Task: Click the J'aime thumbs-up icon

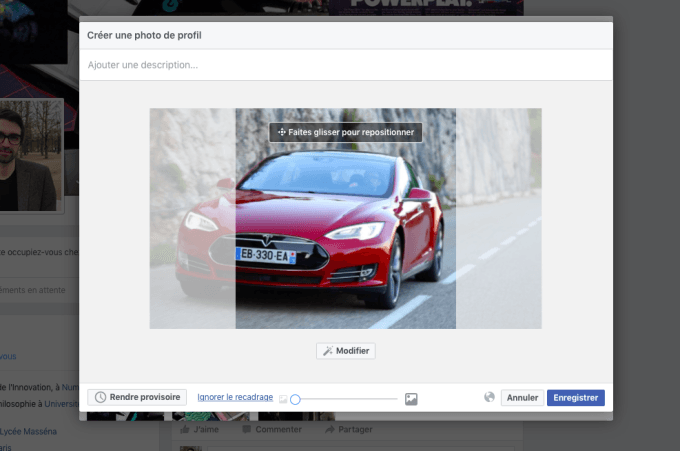Action: (183, 429)
